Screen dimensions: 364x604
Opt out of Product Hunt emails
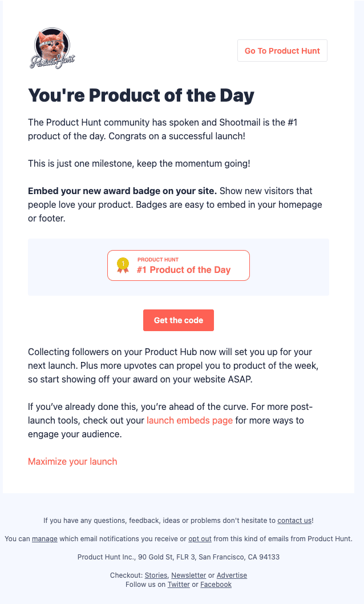[199, 538]
